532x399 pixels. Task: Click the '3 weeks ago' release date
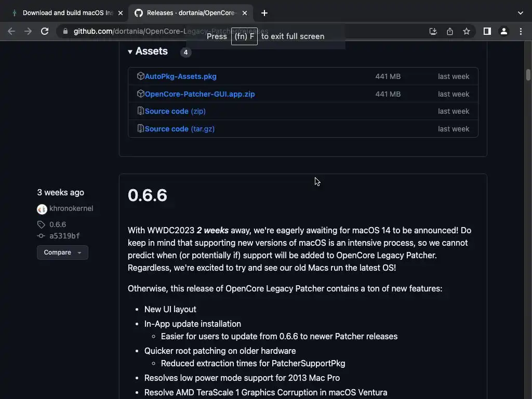[x=60, y=192]
